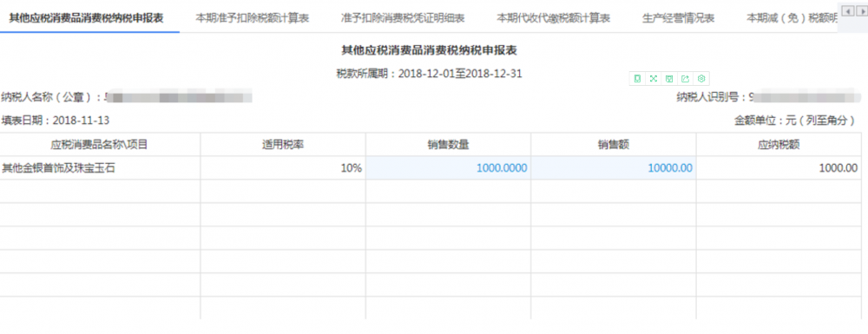Click the export share arrow icon
This screenshot has height=334, width=868.
tap(686, 79)
